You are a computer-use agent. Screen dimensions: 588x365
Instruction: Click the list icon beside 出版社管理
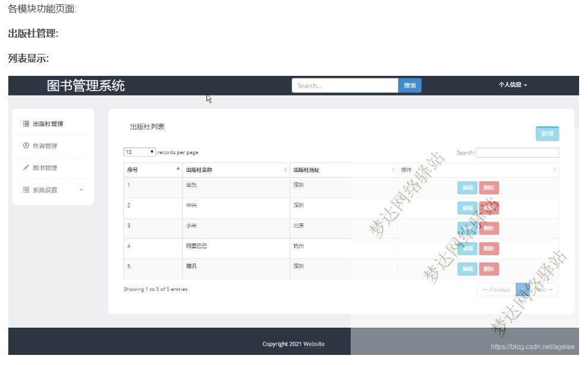click(26, 123)
